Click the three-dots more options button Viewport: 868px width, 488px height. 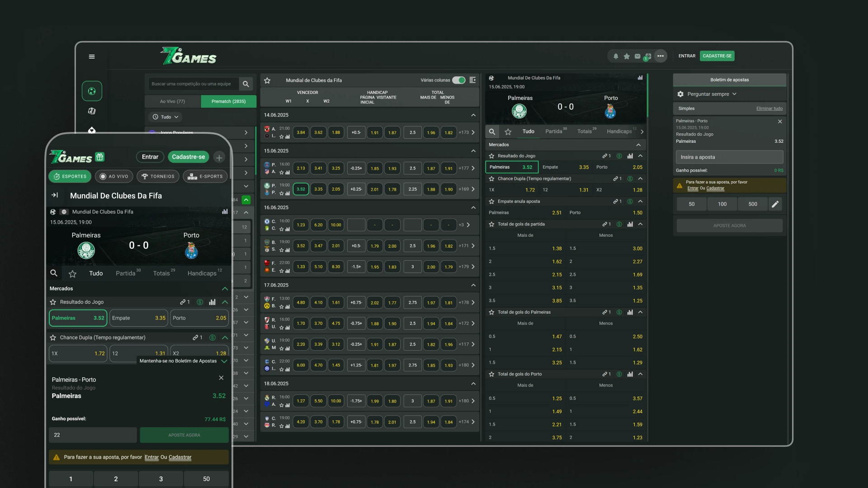tap(660, 56)
